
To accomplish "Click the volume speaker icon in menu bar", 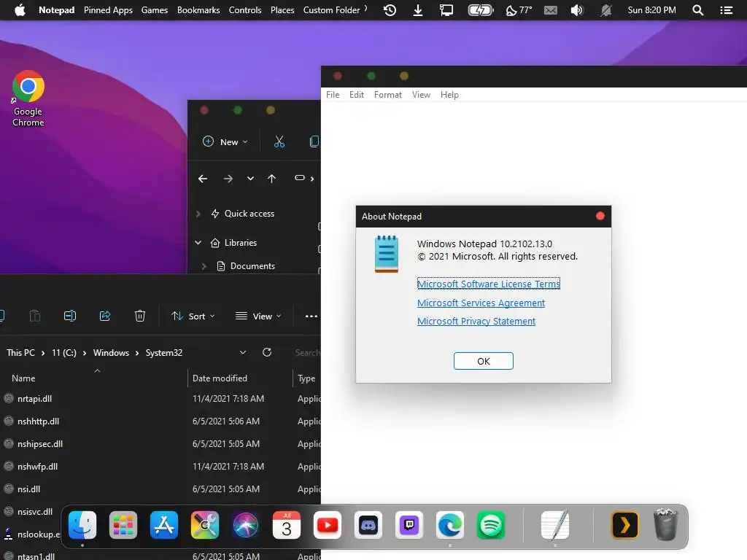I will click(577, 10).
